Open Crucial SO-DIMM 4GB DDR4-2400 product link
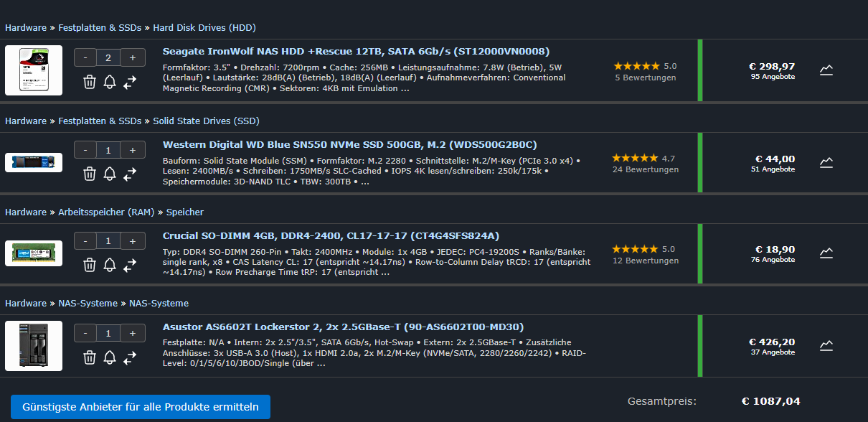This screenshot has height=422, width=868. 331,235
